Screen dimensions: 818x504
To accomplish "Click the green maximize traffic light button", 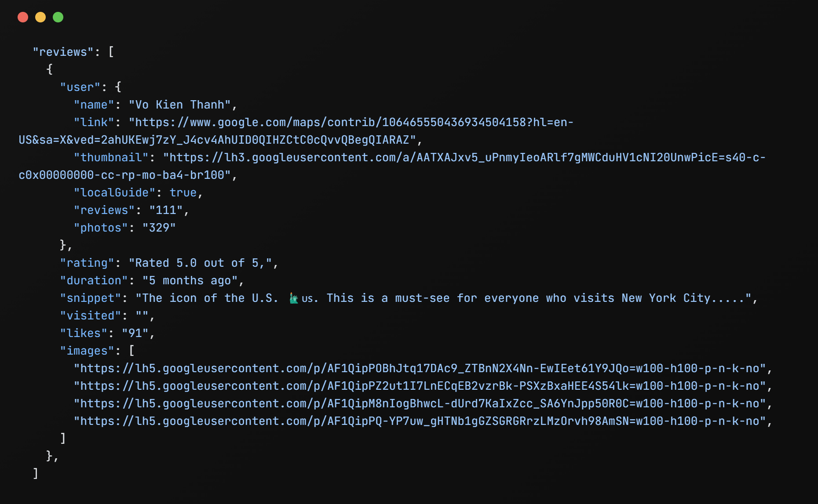I will [x=58, y=17].
